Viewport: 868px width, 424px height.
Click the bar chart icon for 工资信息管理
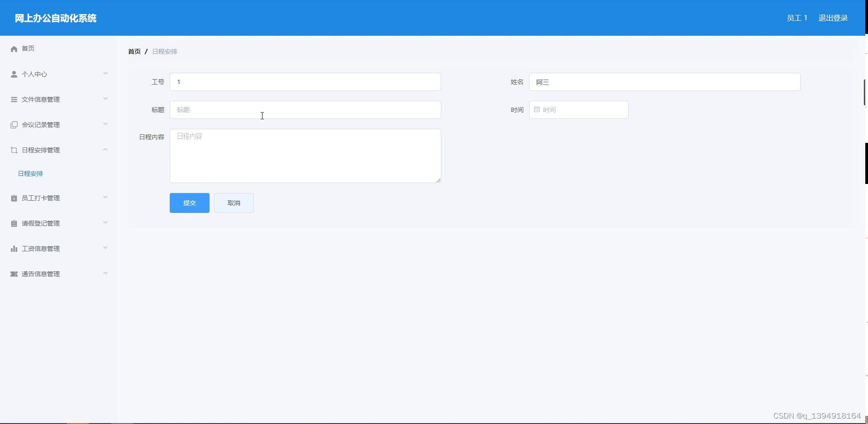[14, 249]
